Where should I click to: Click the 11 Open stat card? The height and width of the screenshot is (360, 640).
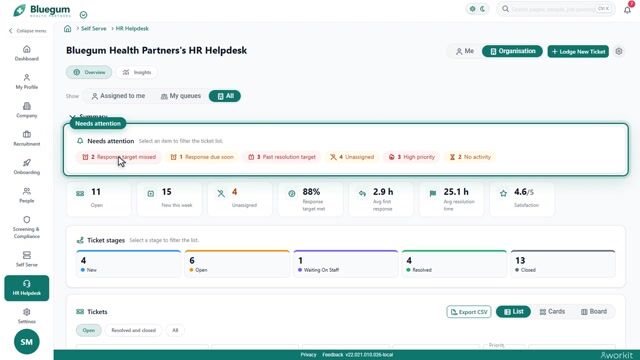[99, 199]
